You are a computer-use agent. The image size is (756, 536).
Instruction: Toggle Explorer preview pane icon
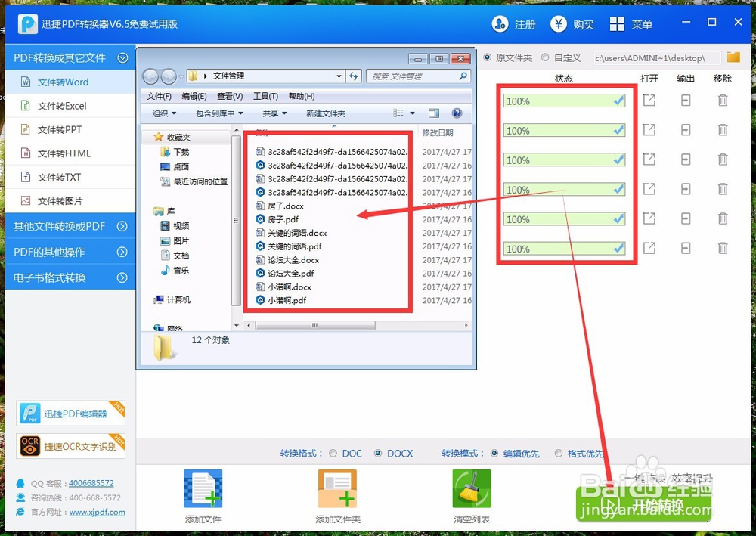click(434, 113)
